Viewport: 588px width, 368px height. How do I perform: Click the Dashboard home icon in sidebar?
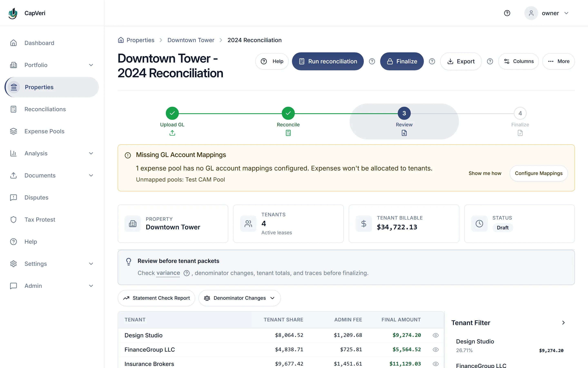[x=13, y=43]
